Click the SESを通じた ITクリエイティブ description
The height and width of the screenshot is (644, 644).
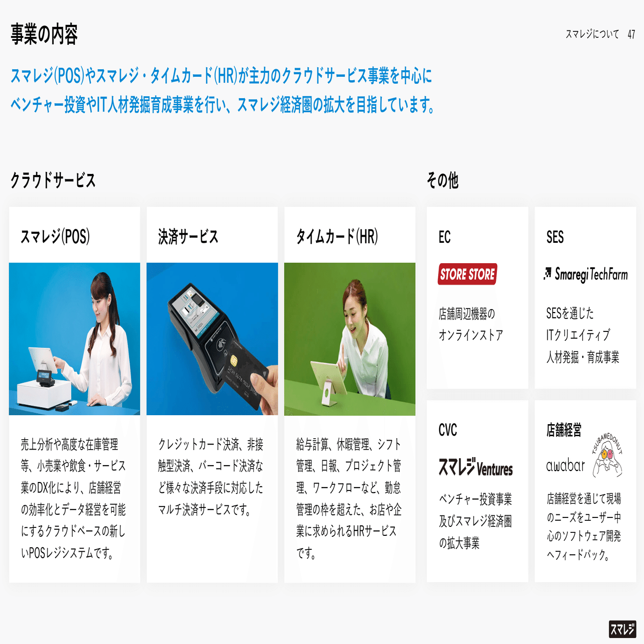point(583,335)
